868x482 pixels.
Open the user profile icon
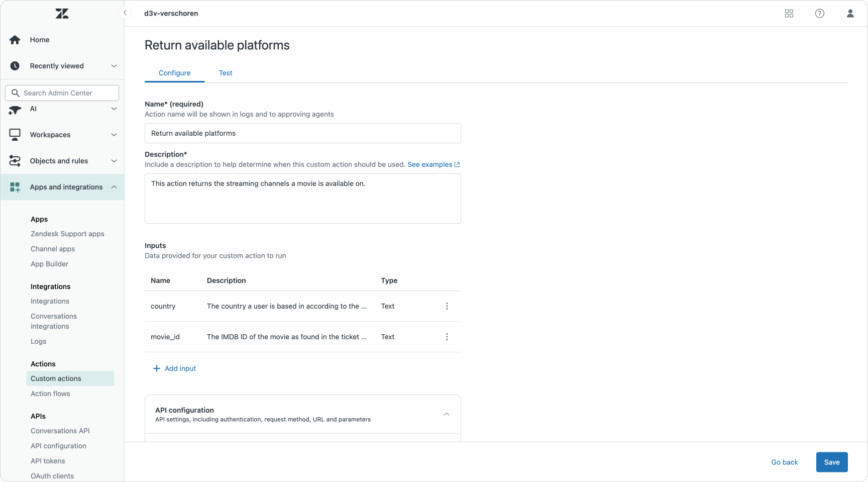(x=850, y=14)
